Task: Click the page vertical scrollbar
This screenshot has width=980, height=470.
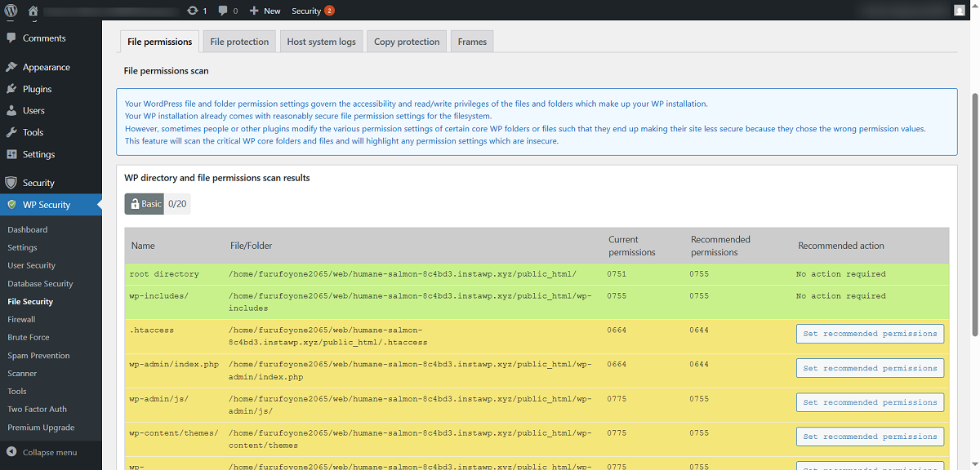Action: (x=973, y=212)
